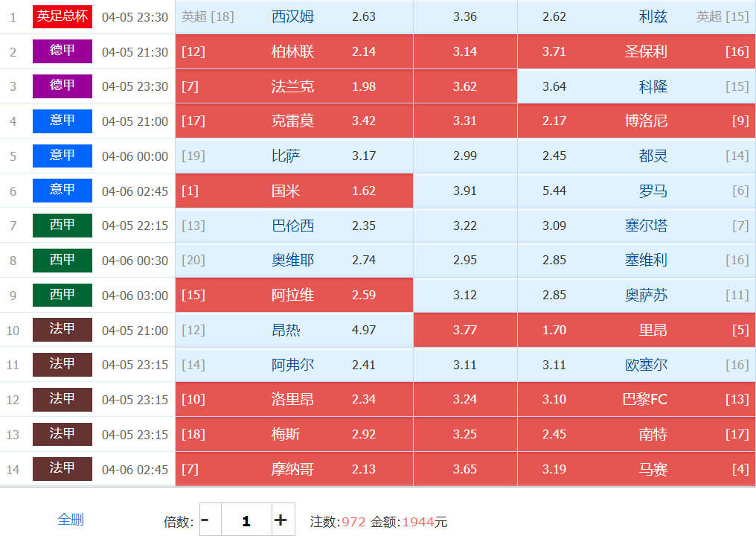This screenshot has height=536, width=756.
Task: Click the 英足总杯 league tag
Action: click(x=63, y=16)
